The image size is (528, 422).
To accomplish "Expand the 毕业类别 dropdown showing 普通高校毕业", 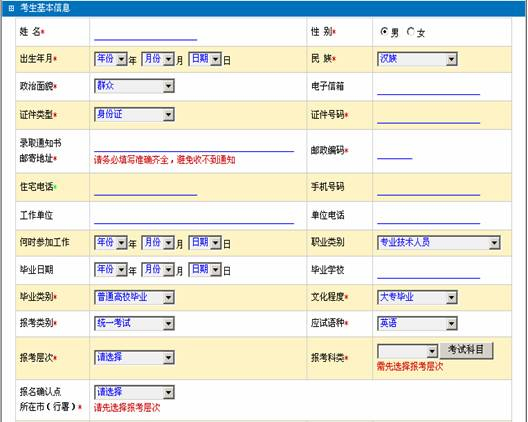I will click(134, 297).
